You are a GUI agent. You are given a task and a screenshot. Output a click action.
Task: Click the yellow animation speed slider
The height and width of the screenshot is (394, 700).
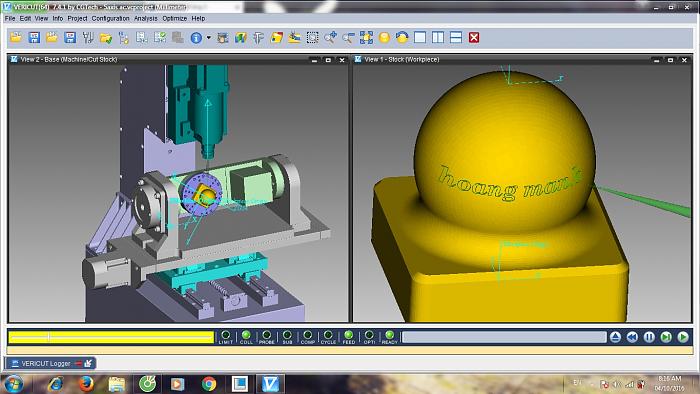coord(111,337)
